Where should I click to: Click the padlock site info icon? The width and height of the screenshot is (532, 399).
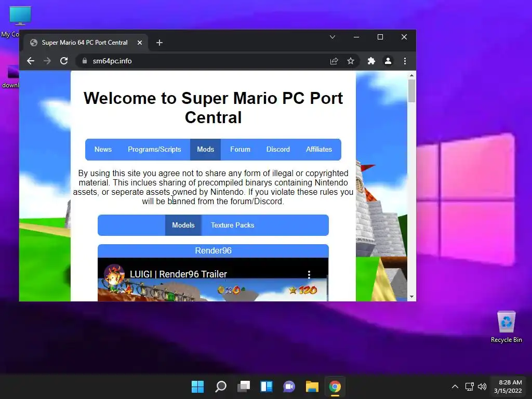point(85,61)
